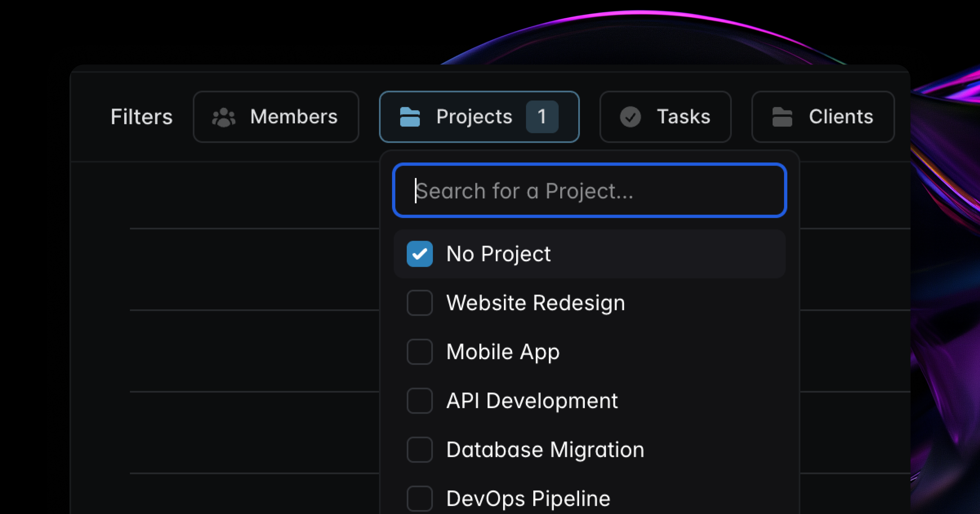Uncheck the No Project checkbox
980x514 pixels.
click(x=419, y=254)
